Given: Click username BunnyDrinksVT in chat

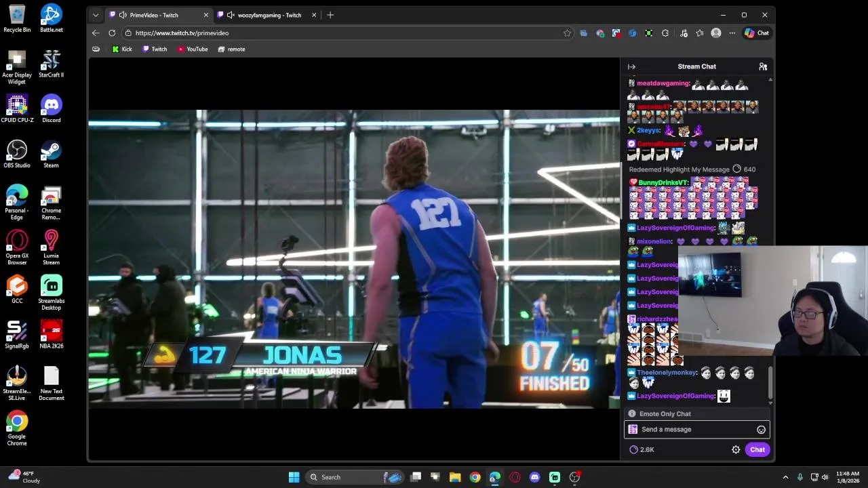Looking at the screenshot, I should (663, 182).
